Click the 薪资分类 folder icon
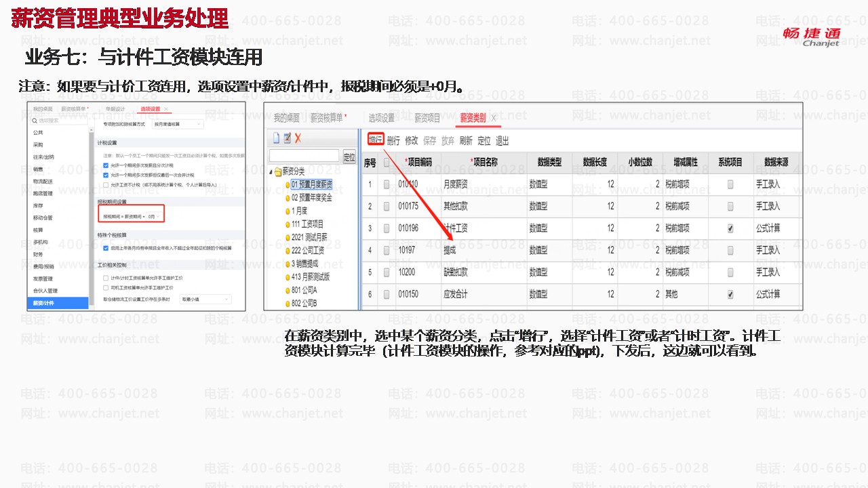The image size is (868, 488). coord(278,171)
